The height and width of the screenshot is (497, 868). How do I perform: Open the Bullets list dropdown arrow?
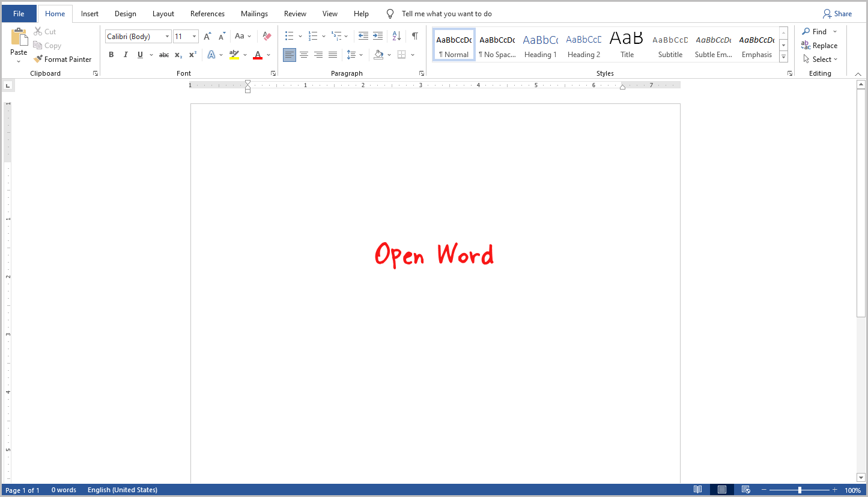click(x=300, y=36)
